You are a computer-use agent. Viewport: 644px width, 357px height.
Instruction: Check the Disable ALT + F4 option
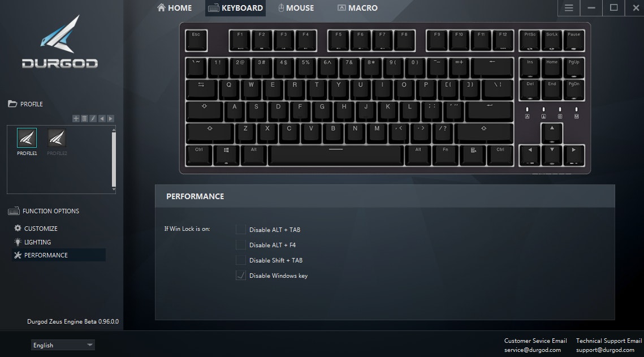241,245
